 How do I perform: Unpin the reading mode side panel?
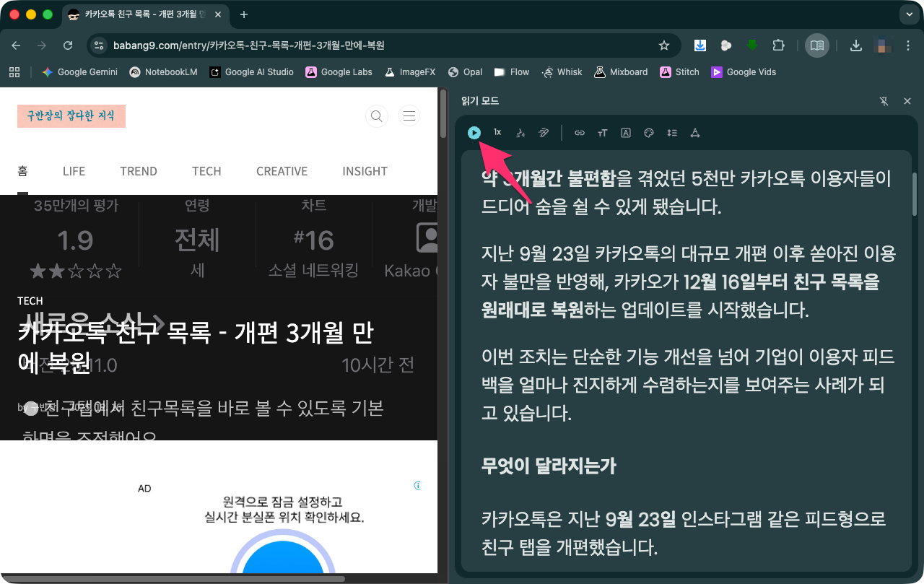884,101
